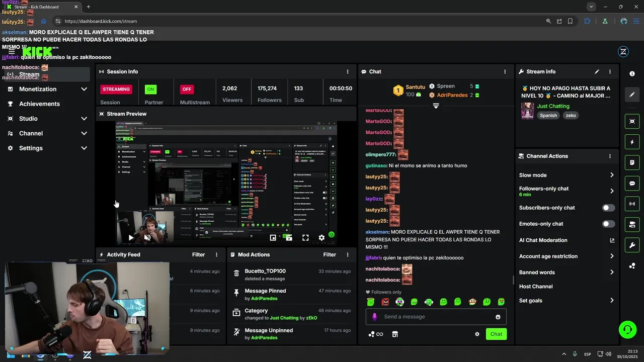Image resolution: width=644 pixels, height=362 pixels.
Task: Collapse the chat leaderboard arrow
Action: [x=436, y=106]
